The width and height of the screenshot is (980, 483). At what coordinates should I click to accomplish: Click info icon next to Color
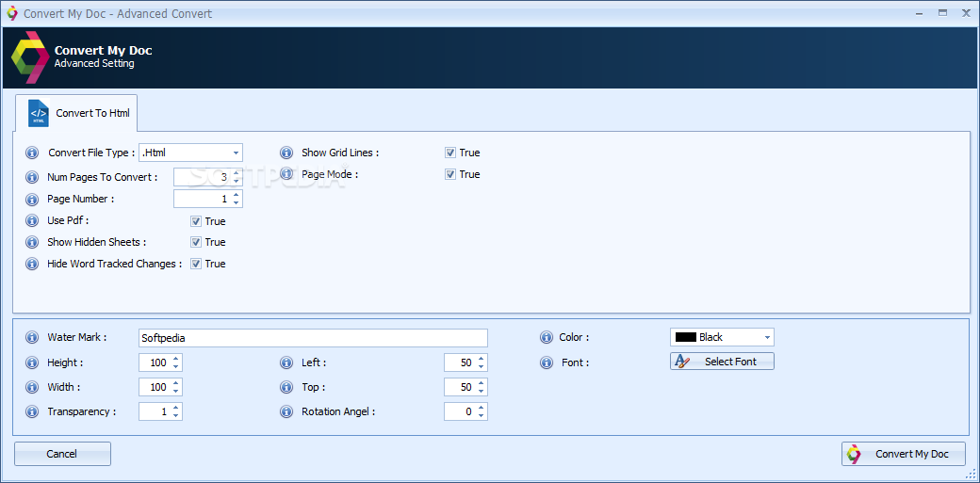click(x=547, y=337)
